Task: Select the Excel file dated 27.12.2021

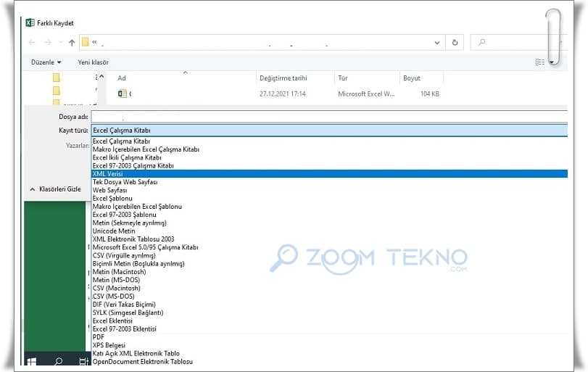Action: (278, 94)
